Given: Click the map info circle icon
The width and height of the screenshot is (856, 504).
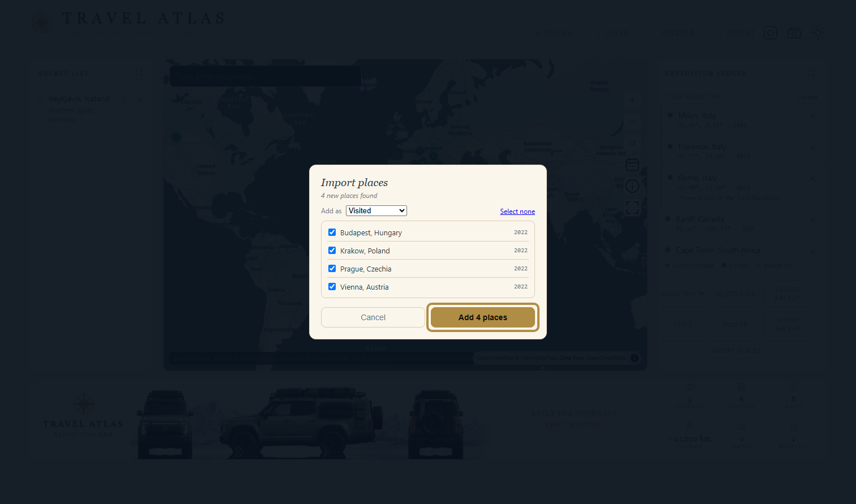Looking at the screenshot, I should pyautogui.click(x=632, y=186).
